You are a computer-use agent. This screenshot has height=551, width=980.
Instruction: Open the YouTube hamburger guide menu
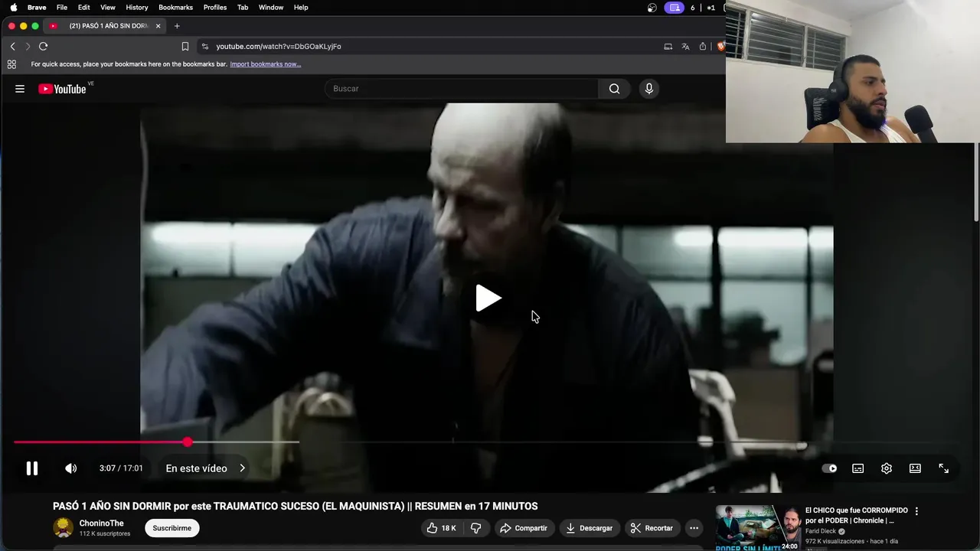coord(20,89)
